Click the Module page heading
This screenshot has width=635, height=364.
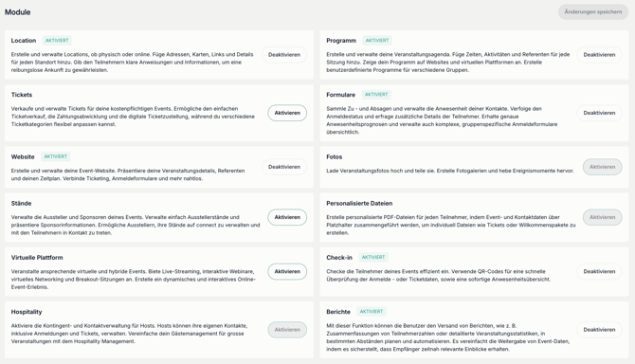(17, 12)
